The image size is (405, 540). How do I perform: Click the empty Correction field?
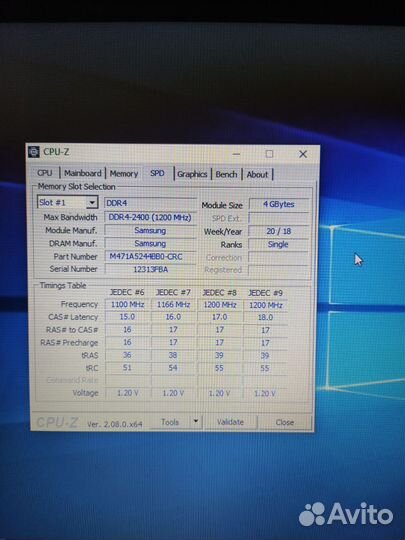[x=279, y=258]
